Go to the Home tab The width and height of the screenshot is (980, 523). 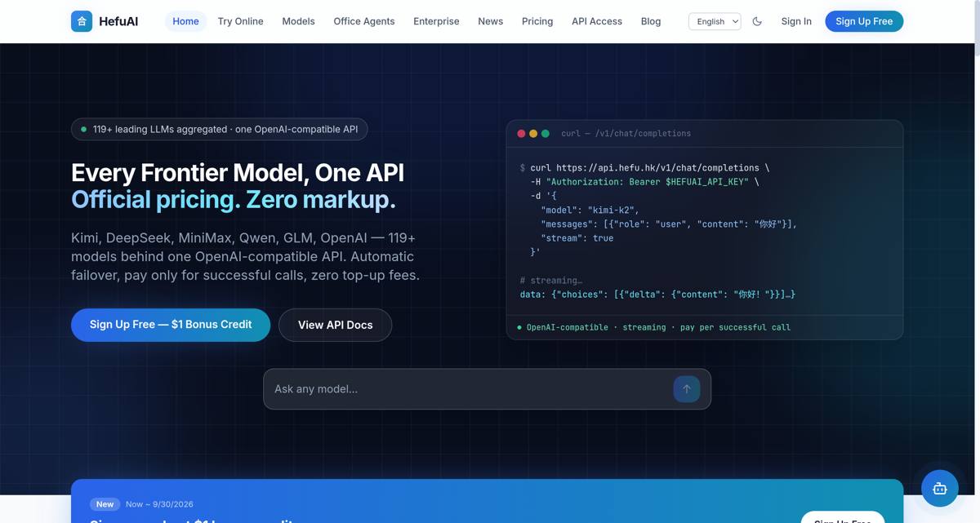[185, 21]
